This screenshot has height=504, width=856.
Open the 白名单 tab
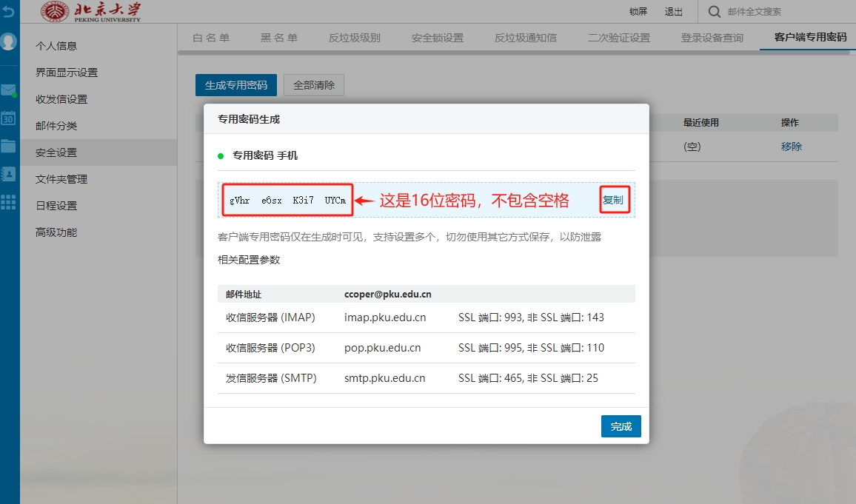pyautogui.click(x=211, y=38)
